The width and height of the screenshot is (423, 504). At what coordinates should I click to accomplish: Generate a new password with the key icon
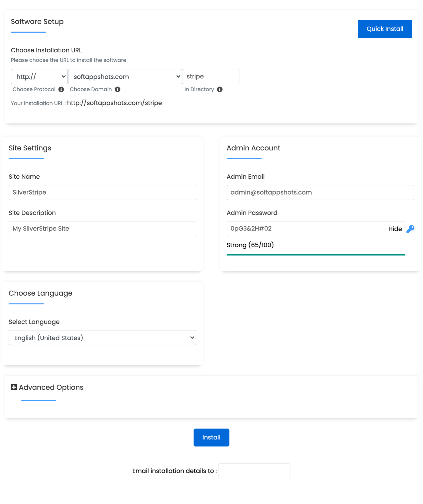click(x=411, y=229)
